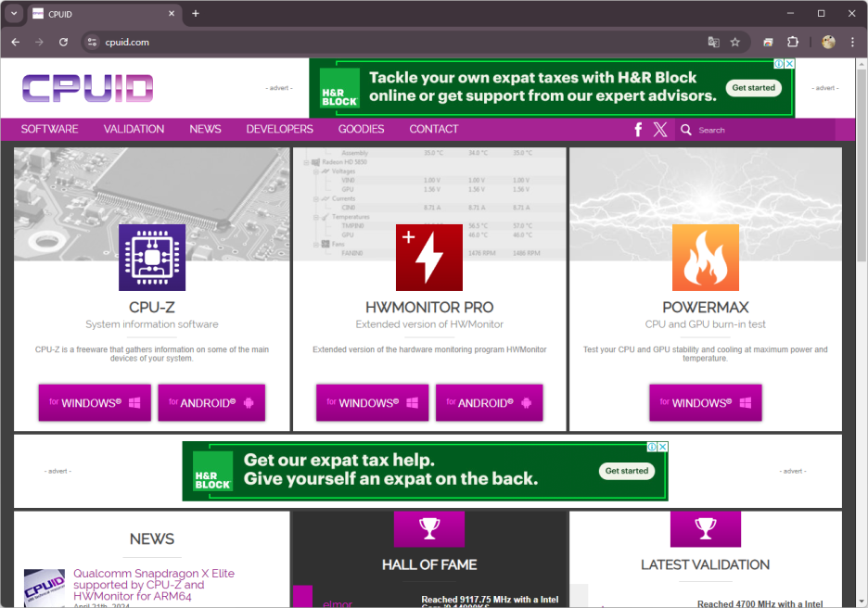This screenshot has width=868, height=608.
Task: Click 'Extended version of HWMonitor' subtitle
Action: 429,324
